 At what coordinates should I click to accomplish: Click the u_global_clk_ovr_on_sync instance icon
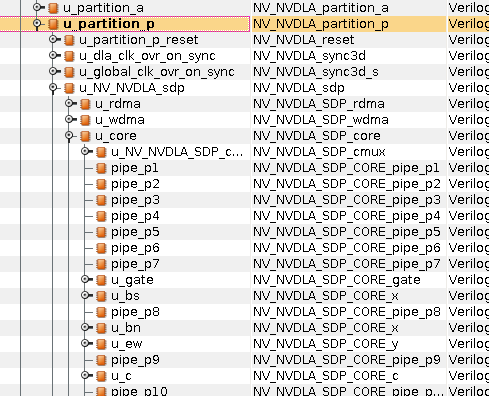[69, 72]
